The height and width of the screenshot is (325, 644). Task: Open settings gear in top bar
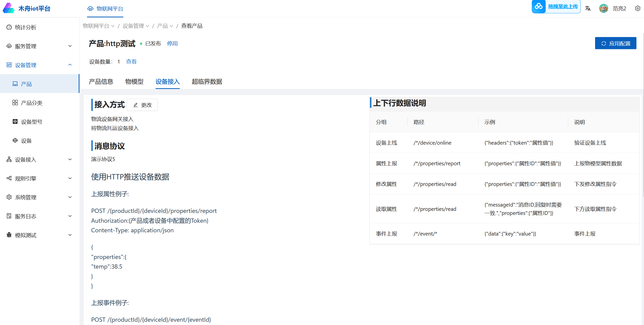pyautogui.click(x=637, y=8)
